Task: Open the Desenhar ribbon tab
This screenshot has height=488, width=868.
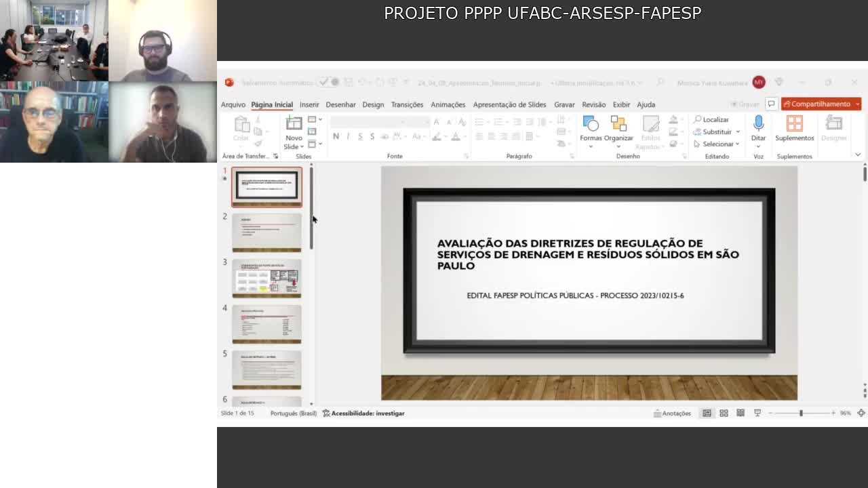Action: 340,104
